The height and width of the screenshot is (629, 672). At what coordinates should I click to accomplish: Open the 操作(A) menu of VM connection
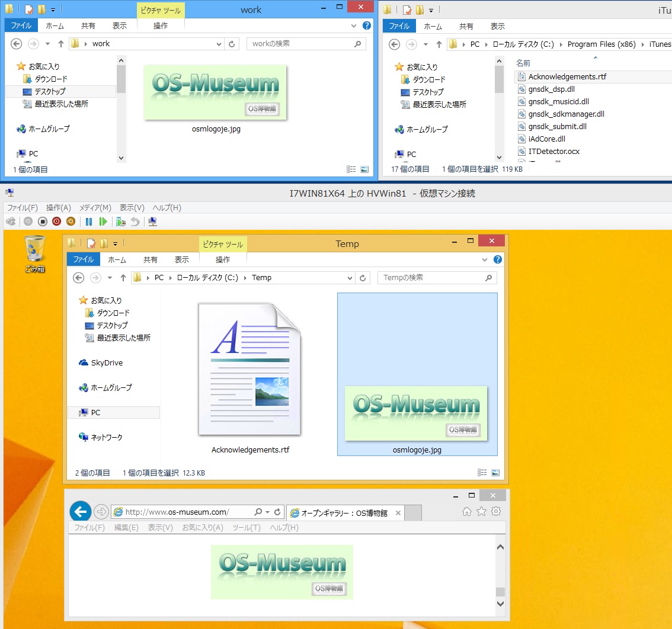tap(58, 208)
